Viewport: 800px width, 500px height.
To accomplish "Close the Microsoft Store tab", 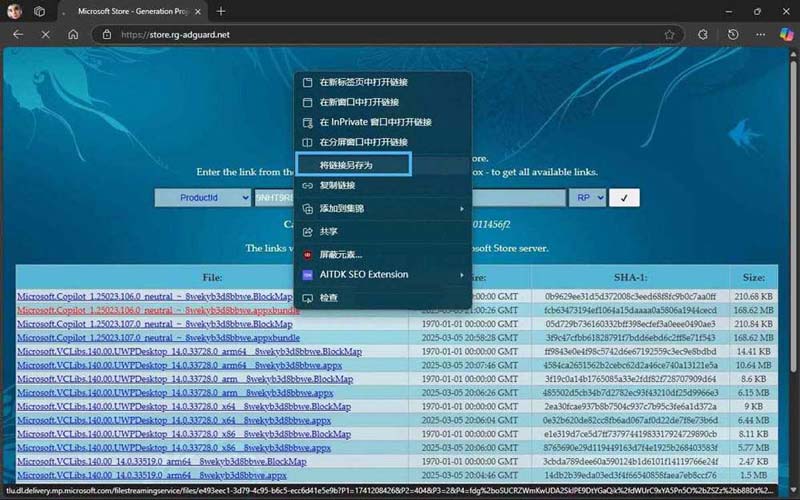I will click(198, 11).
